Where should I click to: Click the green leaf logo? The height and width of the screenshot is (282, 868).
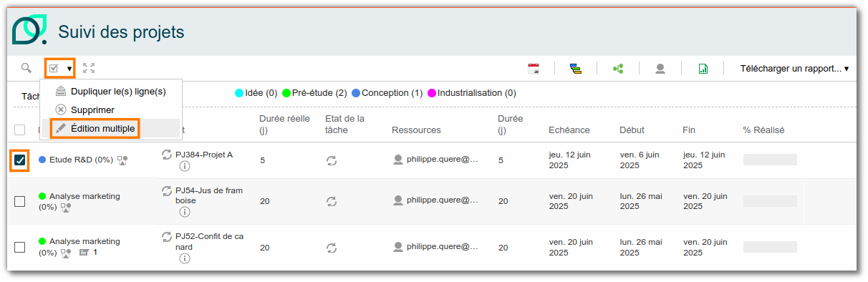(29, 30)
